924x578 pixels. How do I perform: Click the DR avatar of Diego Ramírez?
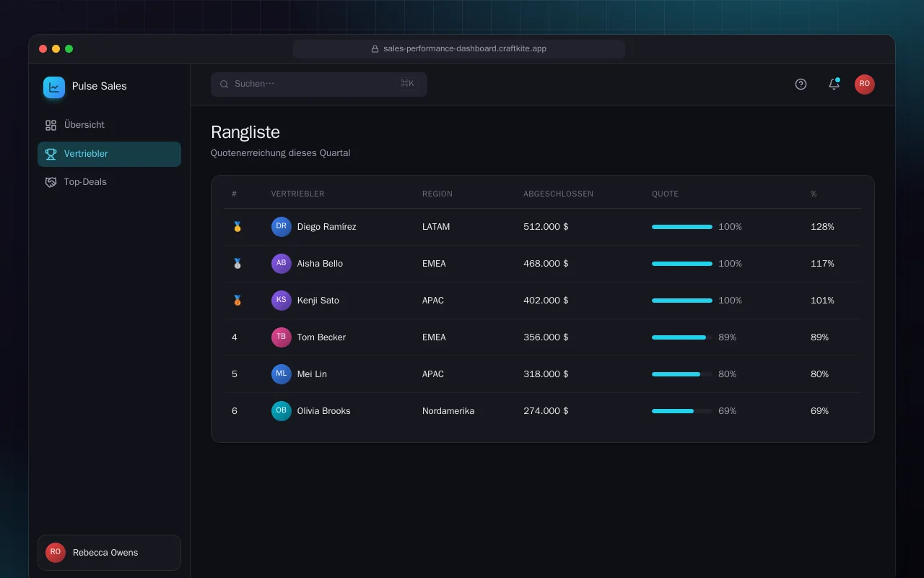point(282,227)
